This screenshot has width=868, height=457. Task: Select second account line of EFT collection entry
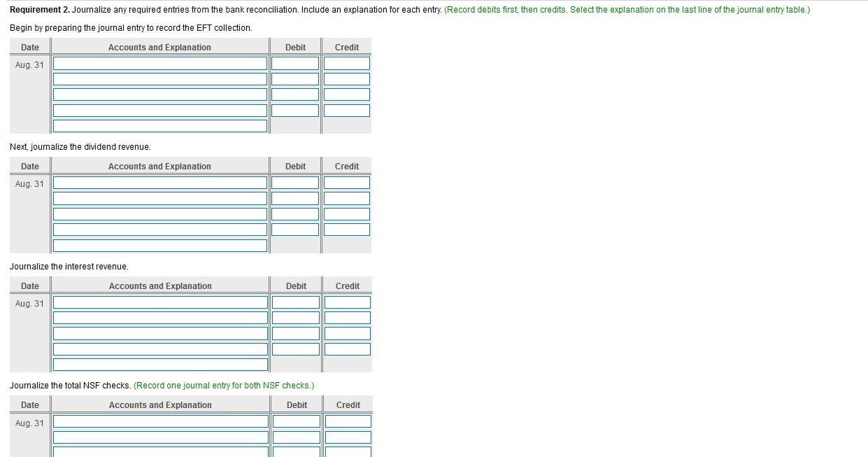(x=160, y=79)
